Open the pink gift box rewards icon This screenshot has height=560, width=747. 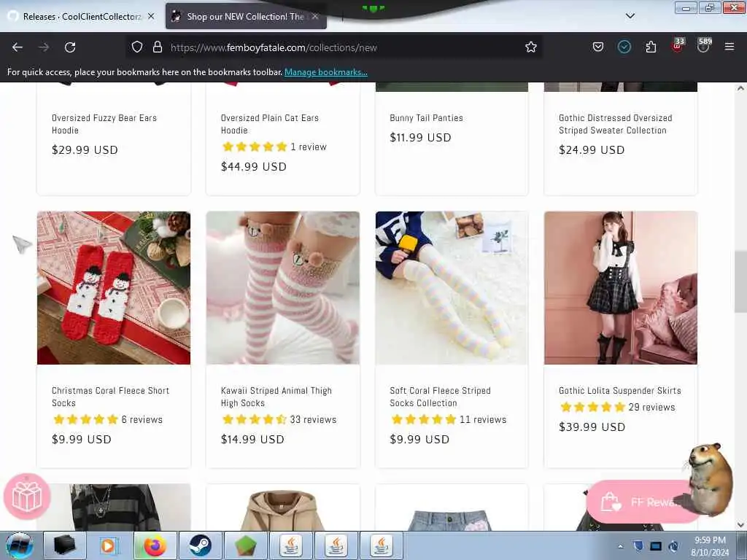pyautogui.click(x=27, y=496)
